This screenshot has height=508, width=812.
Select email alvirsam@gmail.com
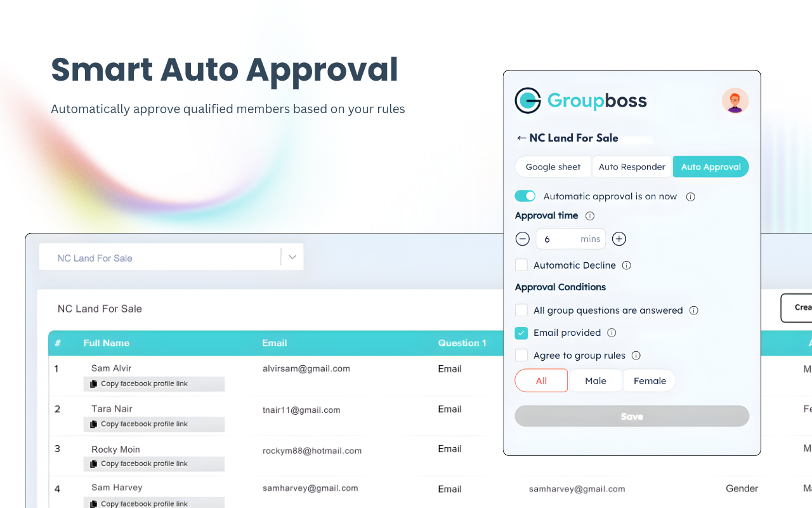coord(306,368)
